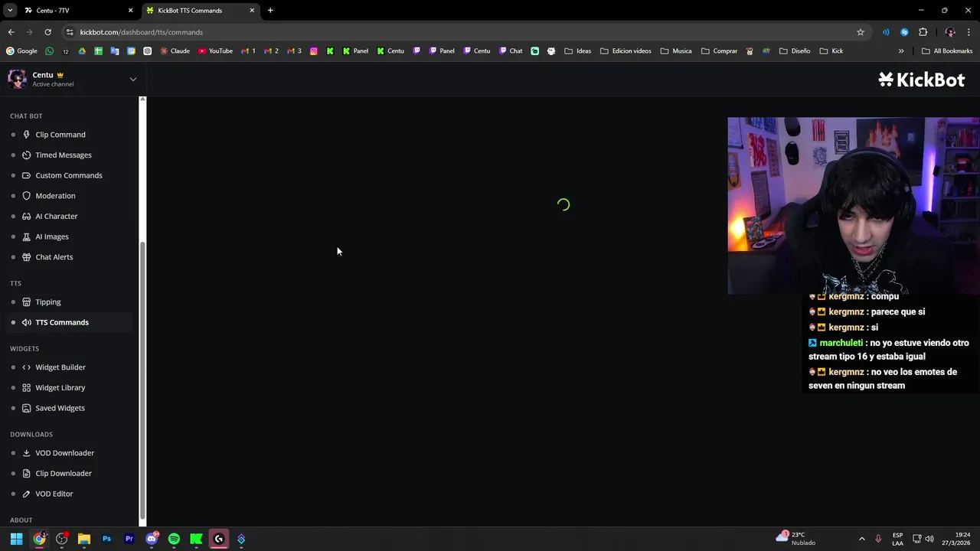Reload the page in Chrome
Image resolution: width=980 pixels, height=551 pixels.
pos(47,32)
